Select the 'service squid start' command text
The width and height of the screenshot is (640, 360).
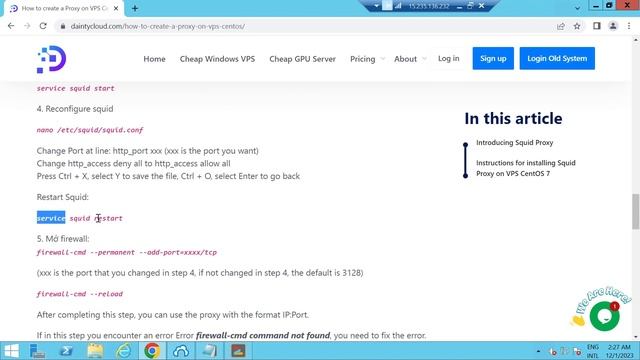tap(76, 88)
